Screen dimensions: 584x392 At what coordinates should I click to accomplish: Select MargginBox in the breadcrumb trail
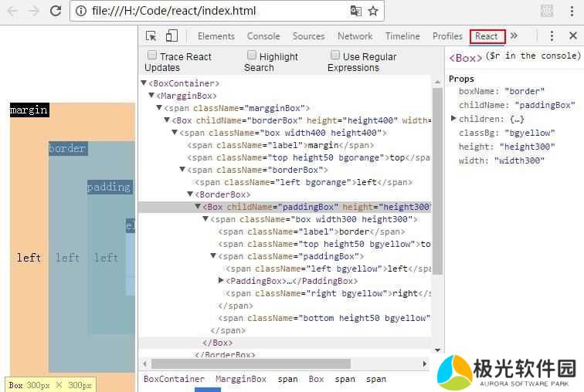(240, 379)
